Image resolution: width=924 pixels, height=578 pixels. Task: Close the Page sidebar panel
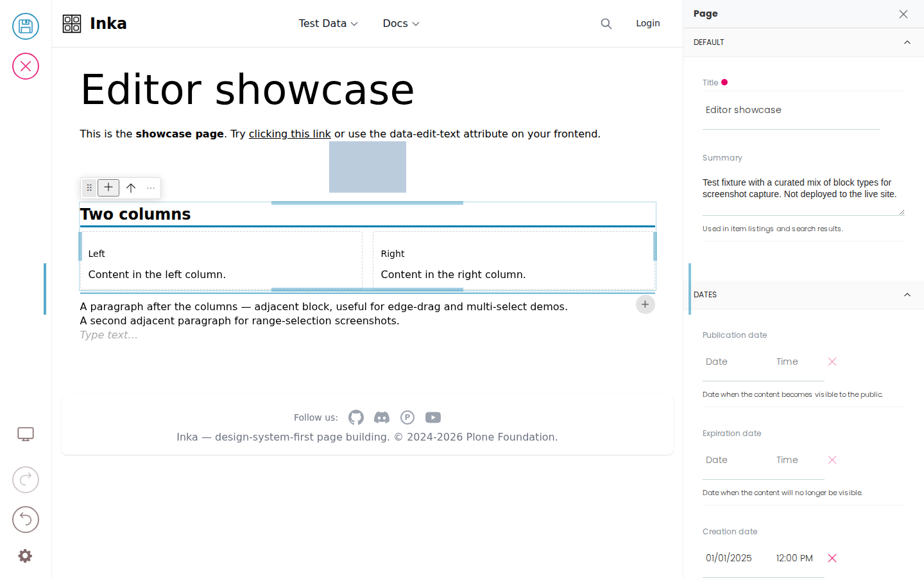(x=903, y=14)
